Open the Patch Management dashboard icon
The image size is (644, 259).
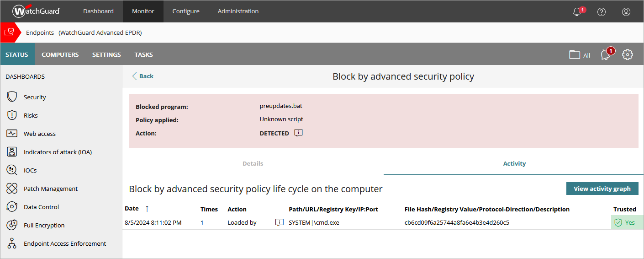coord(12,189)
